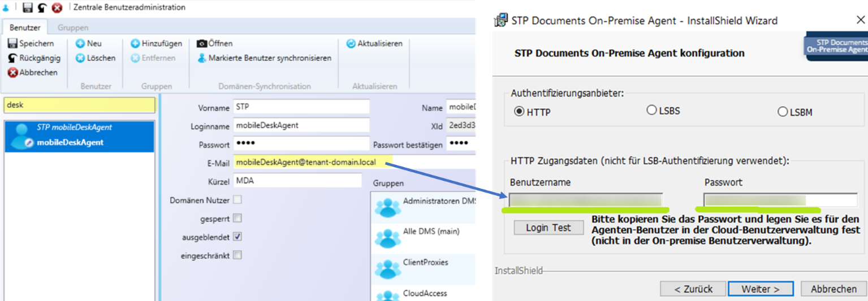Image resolution: width=868 pixels, height=301 pixels.
Task: Click the Passwort bestätigen field
Action: tap(461, 144)
